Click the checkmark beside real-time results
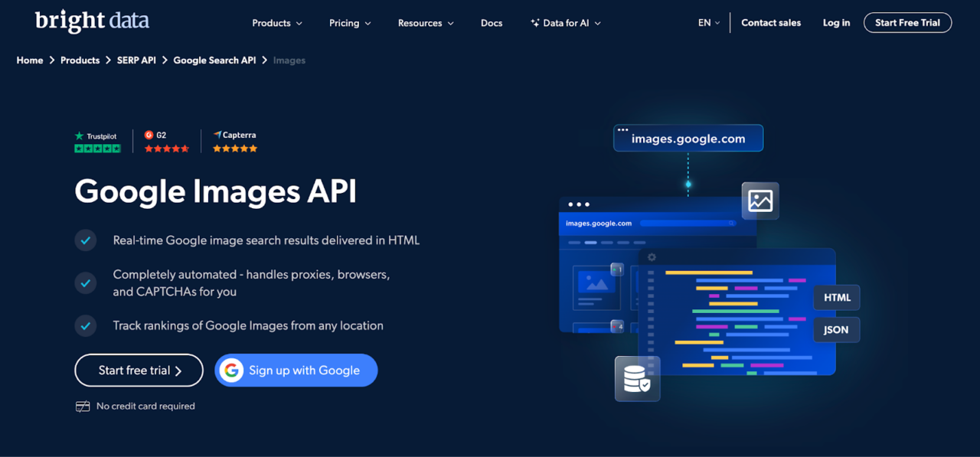The image size is (980, 457). (x=86, y=240)
